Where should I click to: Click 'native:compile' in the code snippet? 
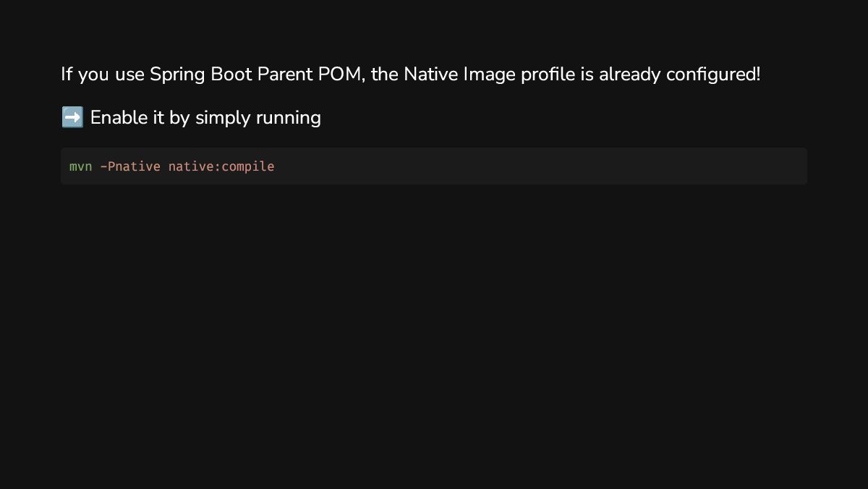coord(221,166)
